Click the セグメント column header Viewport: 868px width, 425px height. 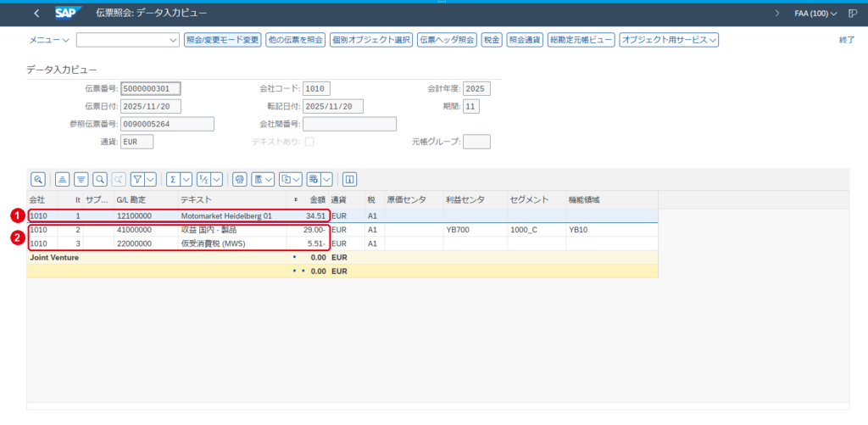click(536, 199)
